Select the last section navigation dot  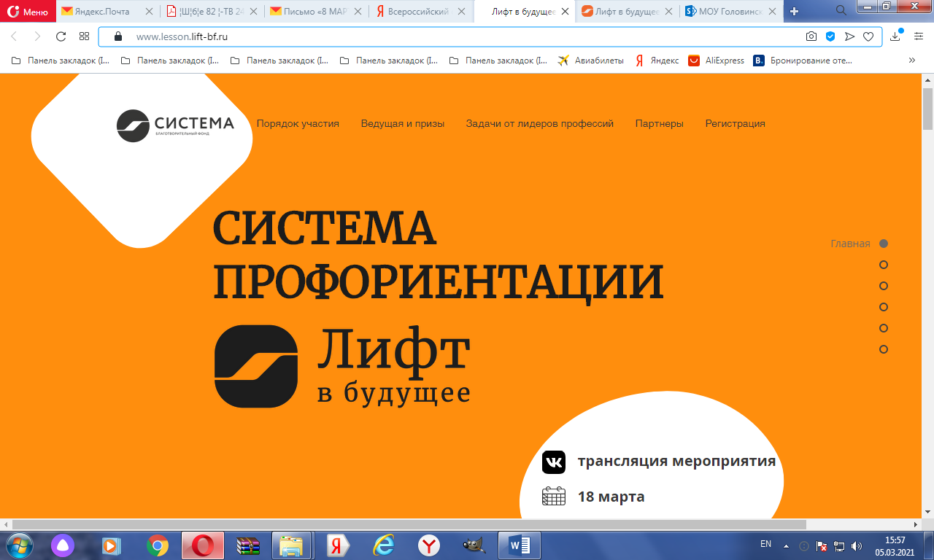click(x=884, y=349)
